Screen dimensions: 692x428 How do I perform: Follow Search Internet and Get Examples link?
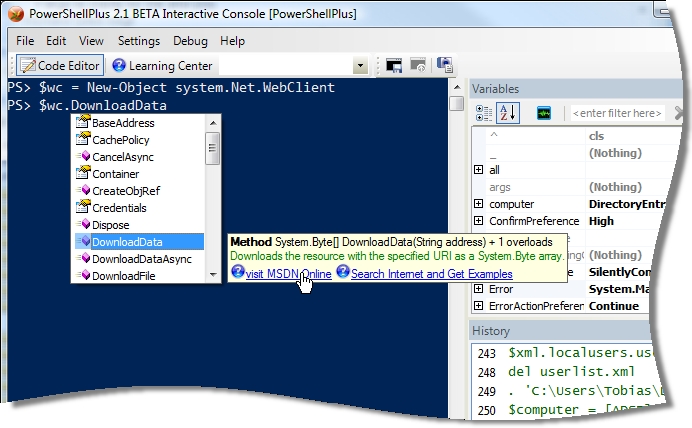point(432,274)
